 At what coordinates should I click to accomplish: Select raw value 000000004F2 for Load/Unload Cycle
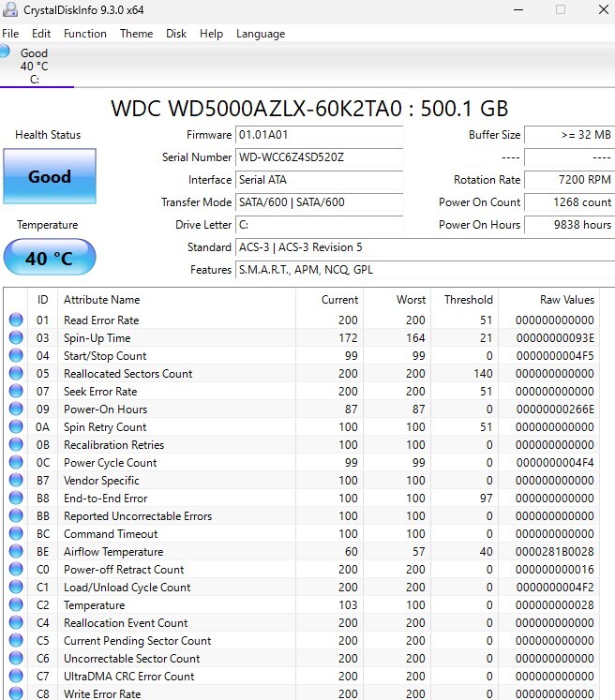point(555,588)
